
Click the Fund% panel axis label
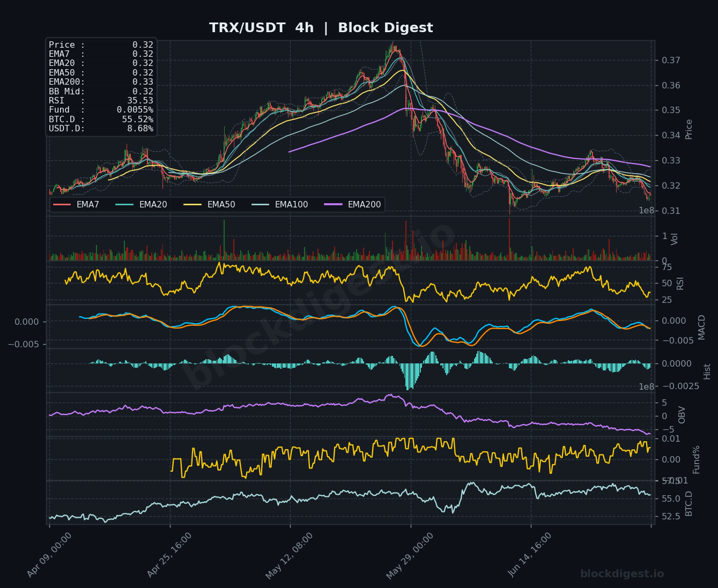pos(697,459)
